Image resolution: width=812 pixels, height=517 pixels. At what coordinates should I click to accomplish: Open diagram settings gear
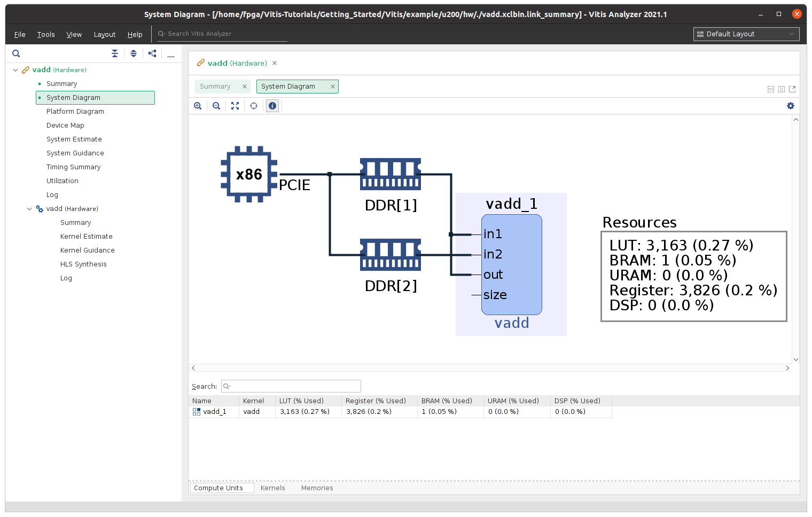coord(791,106)
